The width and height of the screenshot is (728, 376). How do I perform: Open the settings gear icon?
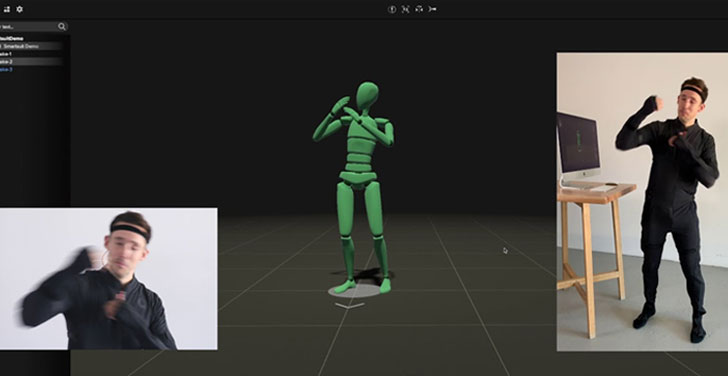click(x=20, y=9)
